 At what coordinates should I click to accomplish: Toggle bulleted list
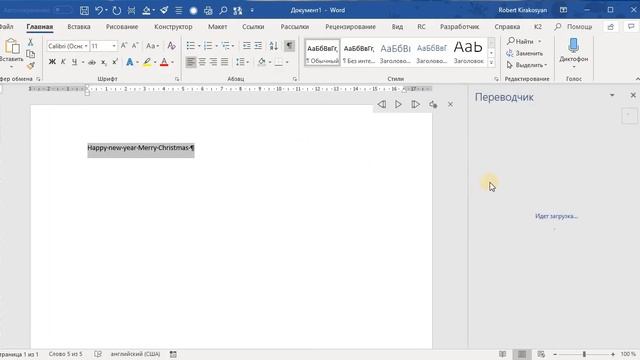(191, 46)
